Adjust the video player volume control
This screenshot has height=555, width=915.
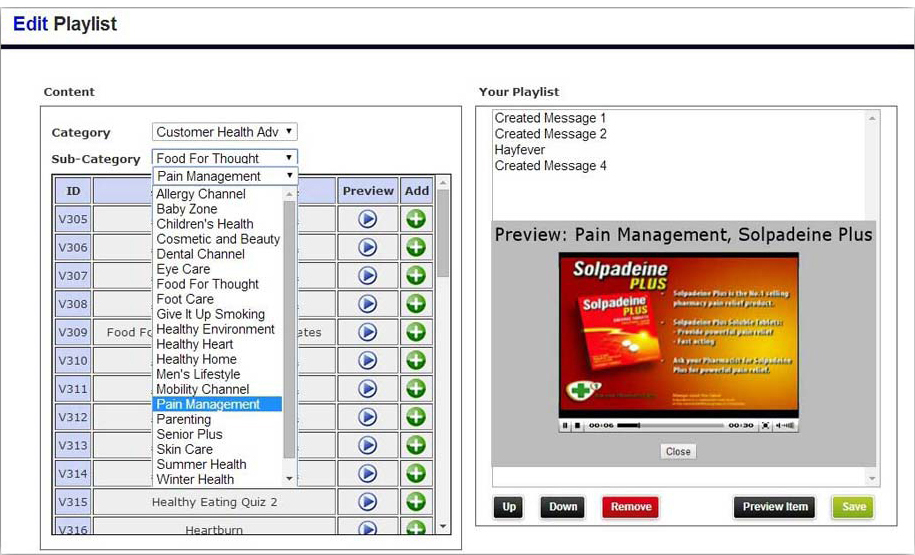(x=785, y=425)
